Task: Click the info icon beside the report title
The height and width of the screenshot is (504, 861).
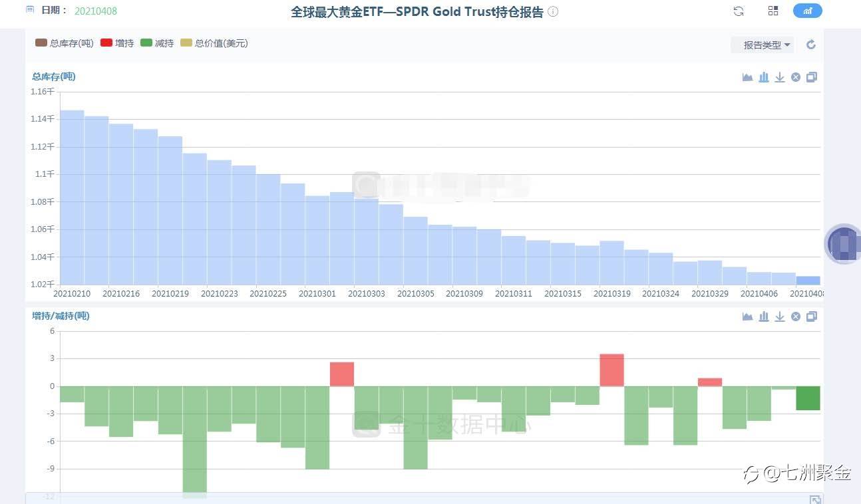Action: [x=553, y=12]
